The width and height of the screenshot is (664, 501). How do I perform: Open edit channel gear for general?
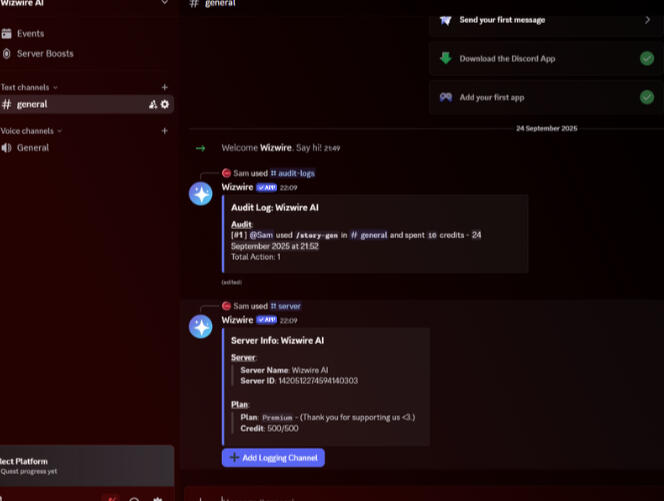coord(165,104)
